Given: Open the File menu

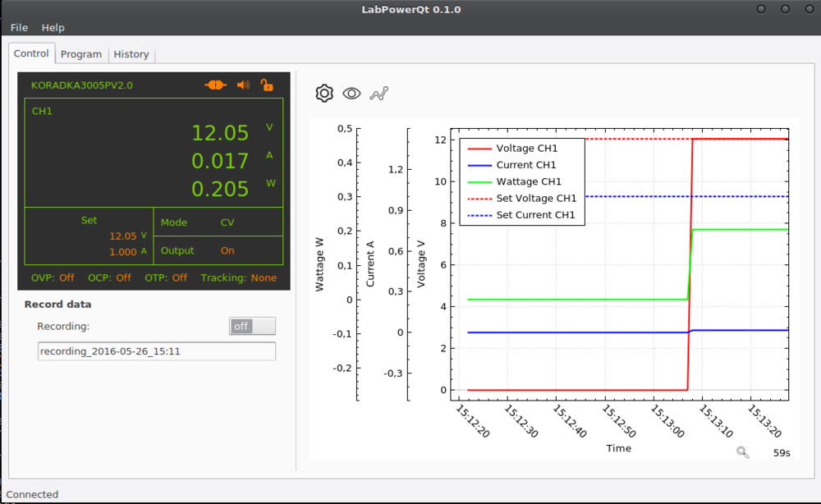Looking at the screenshot, I should click(x=19, y=27).
